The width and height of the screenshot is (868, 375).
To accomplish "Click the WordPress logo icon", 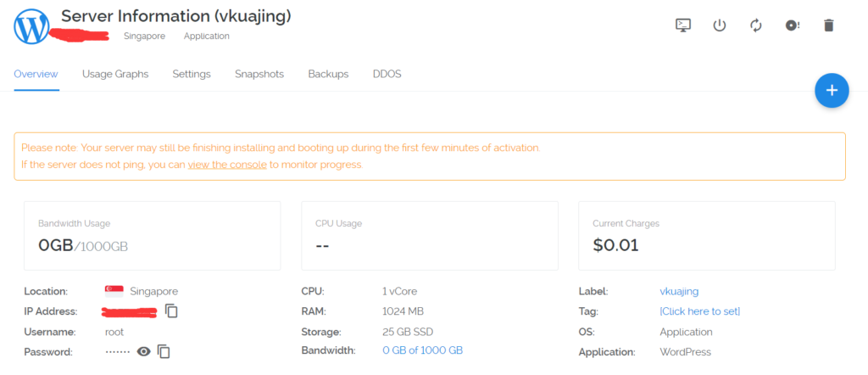I will [32, 25].
